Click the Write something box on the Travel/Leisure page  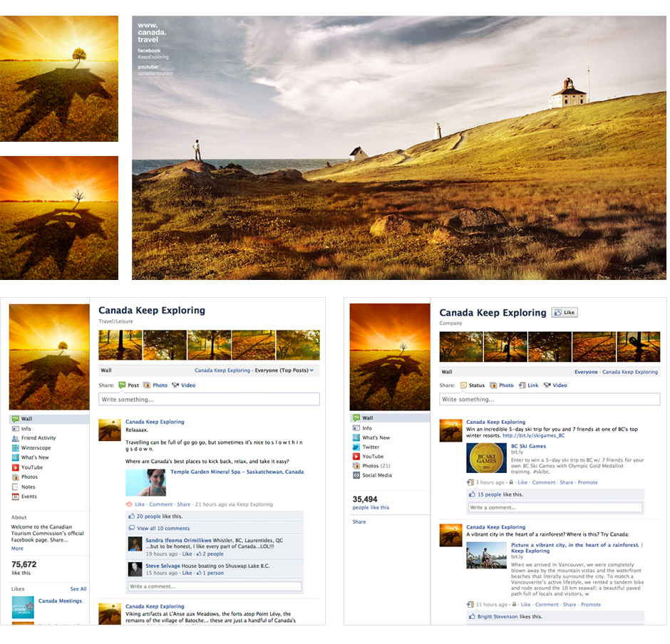(x=209, y=400)
